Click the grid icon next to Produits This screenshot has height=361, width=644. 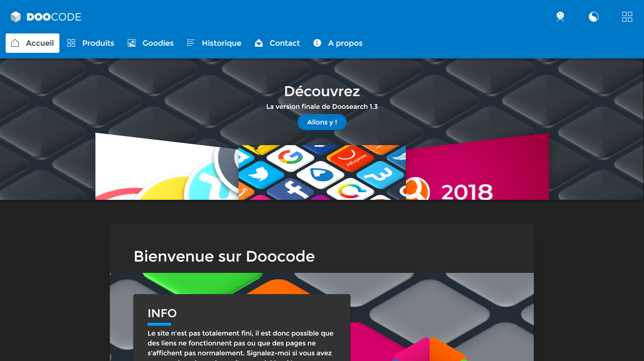point(71,43)
